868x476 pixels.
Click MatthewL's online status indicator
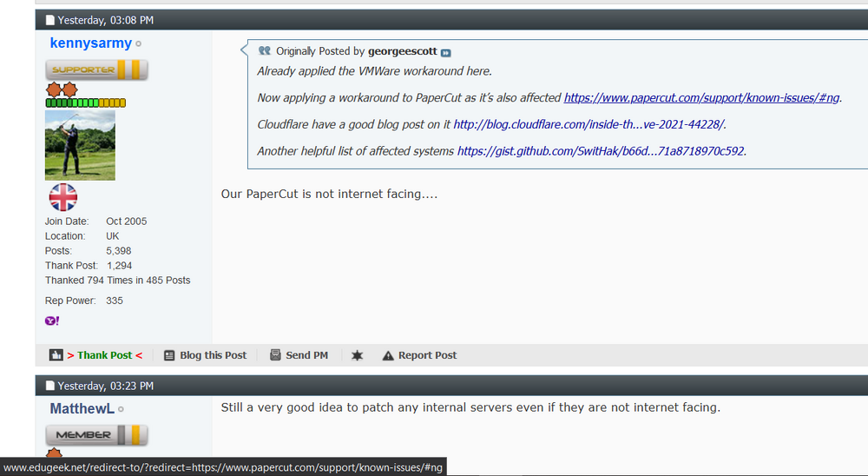coord(121,409)
